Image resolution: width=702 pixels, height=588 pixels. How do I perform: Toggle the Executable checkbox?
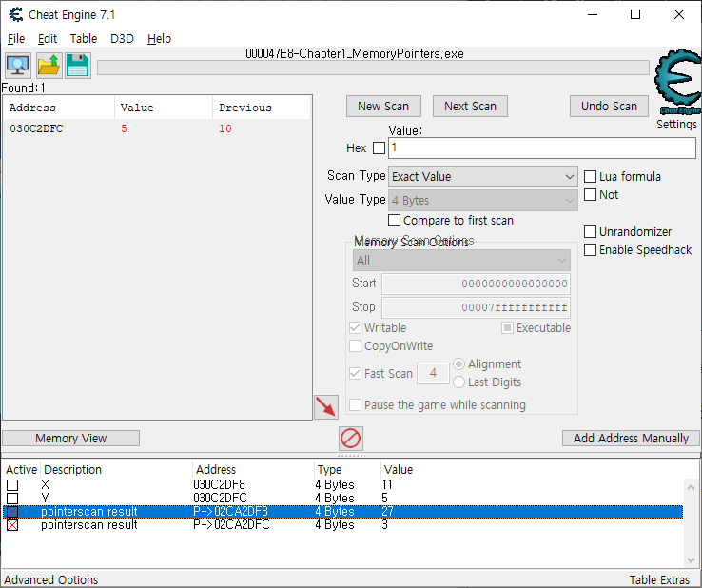(507, 328)
